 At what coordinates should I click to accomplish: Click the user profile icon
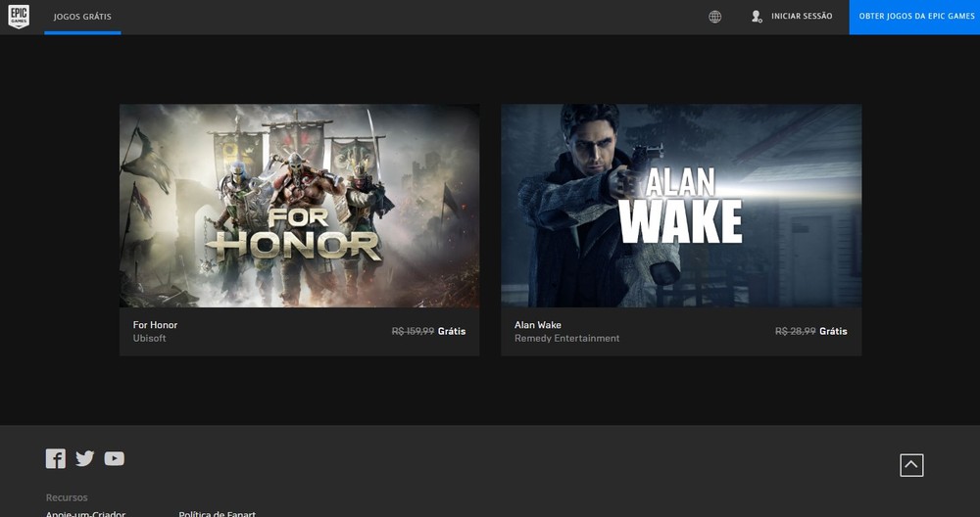click(x=757, y=17)
